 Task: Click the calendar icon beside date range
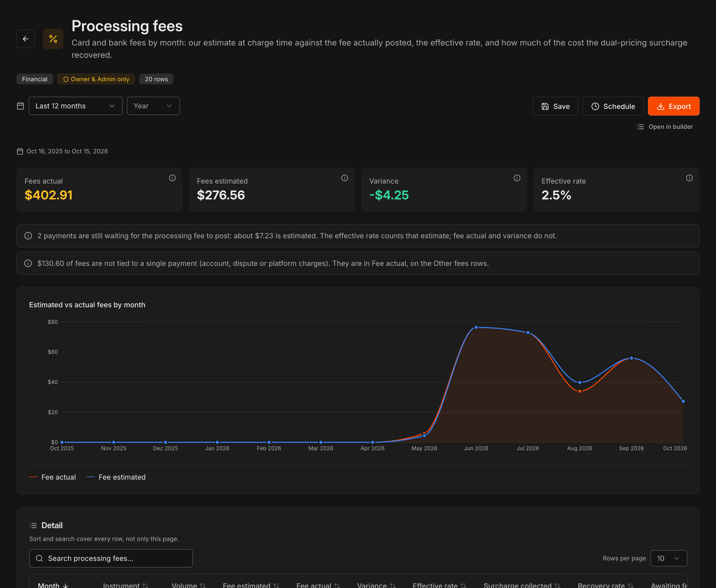click(20, 106)
